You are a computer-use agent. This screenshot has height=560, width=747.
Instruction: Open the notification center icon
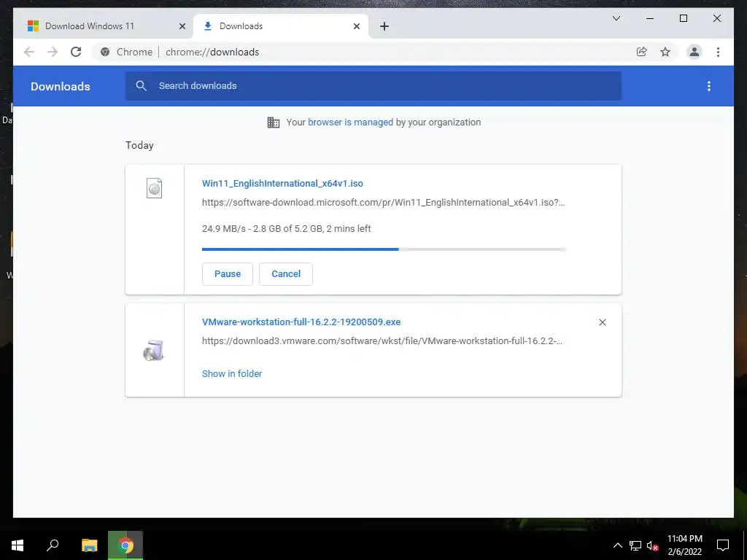click(x=723, y=545)
